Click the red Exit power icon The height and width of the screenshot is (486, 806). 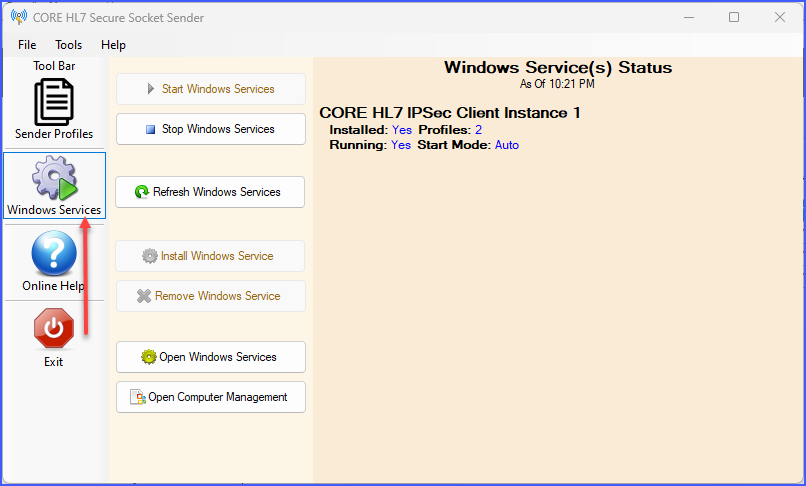click(x=54, y=328)
